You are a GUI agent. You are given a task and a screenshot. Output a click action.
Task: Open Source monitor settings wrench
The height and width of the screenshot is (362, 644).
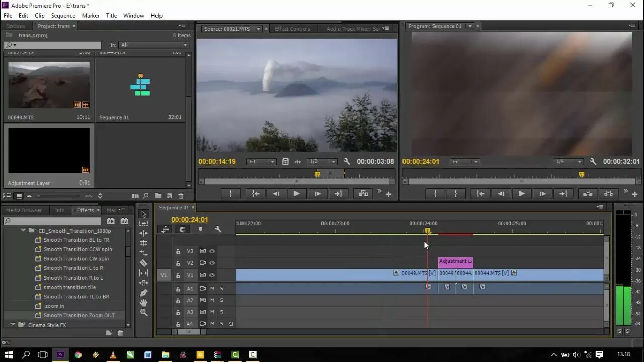(347, 162)
